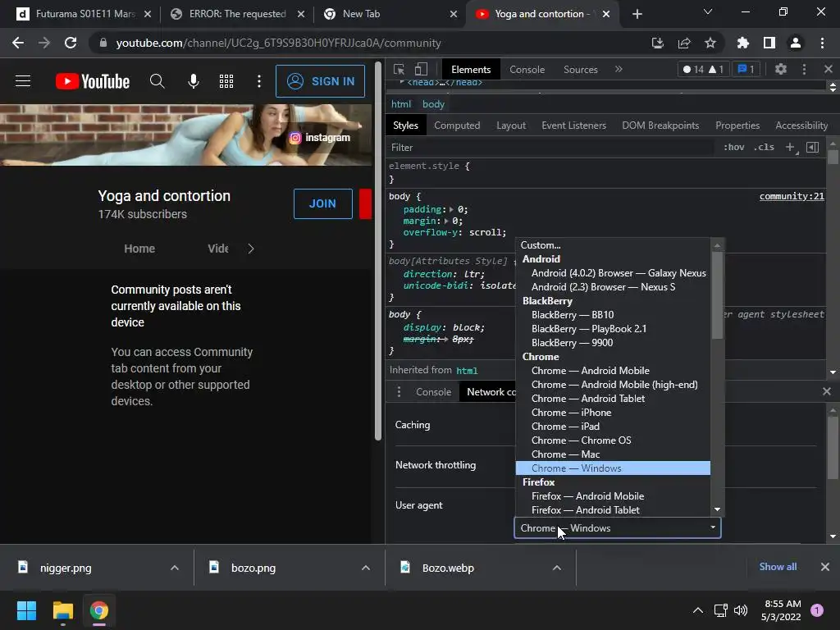Viewport: 840px width, 630px height.
Task: Select Chrome — Android Mobile (high-end) option
Action: 613,385
